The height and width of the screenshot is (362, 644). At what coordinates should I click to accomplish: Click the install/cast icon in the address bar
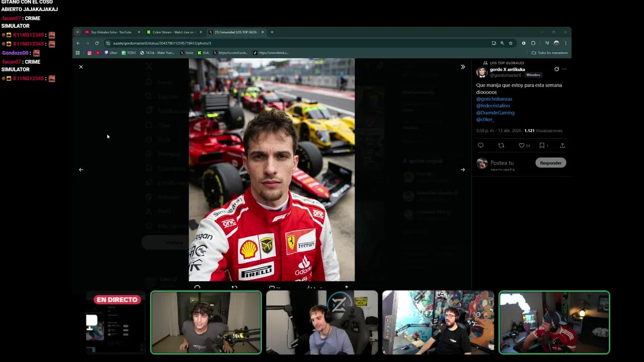point(494,43)
